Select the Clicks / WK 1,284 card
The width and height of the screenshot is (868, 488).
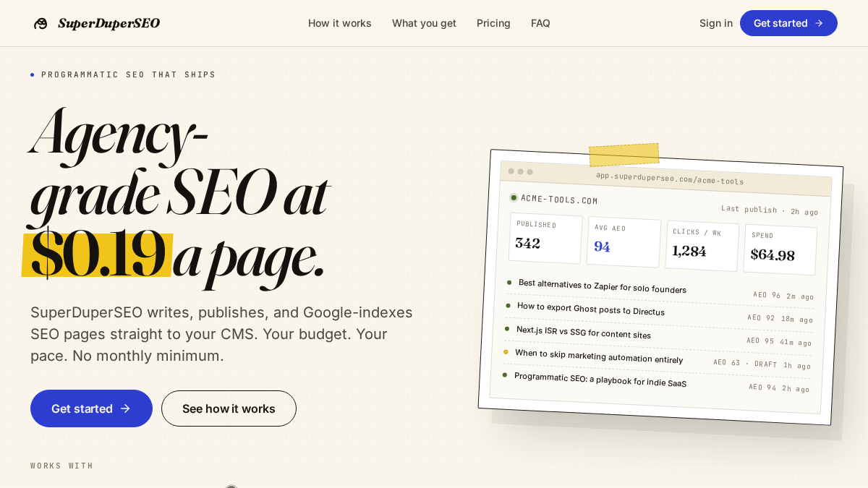pos(702,246)
